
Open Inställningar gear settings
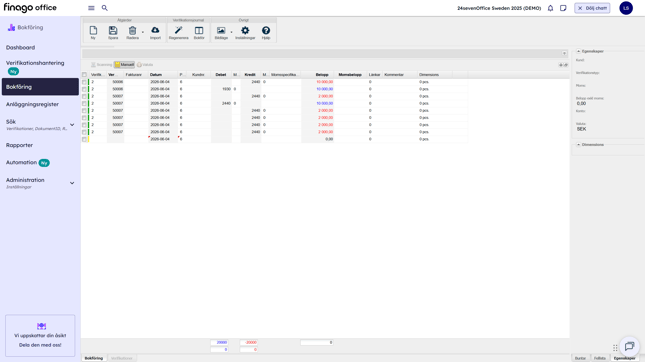(x=245, y=32)
